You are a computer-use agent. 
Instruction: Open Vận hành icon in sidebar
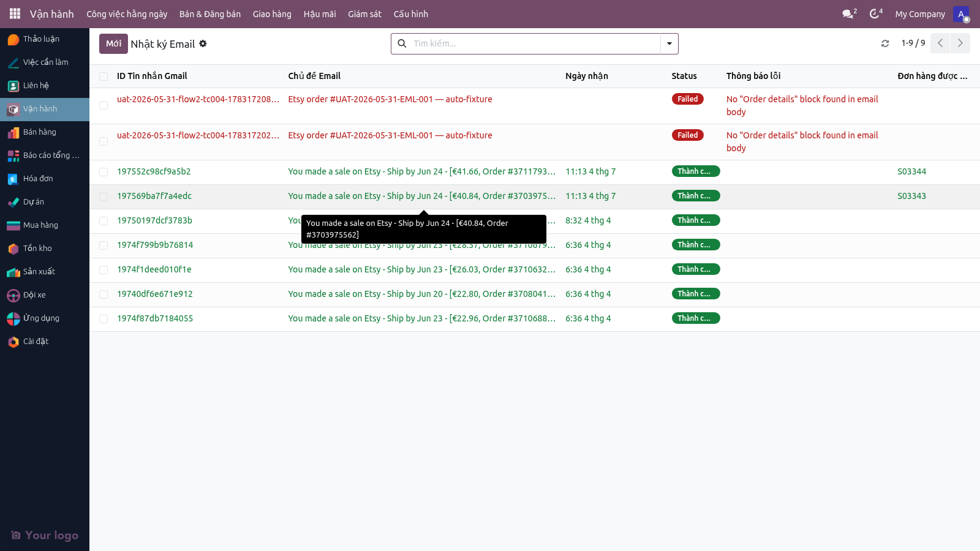coord(13,109)
